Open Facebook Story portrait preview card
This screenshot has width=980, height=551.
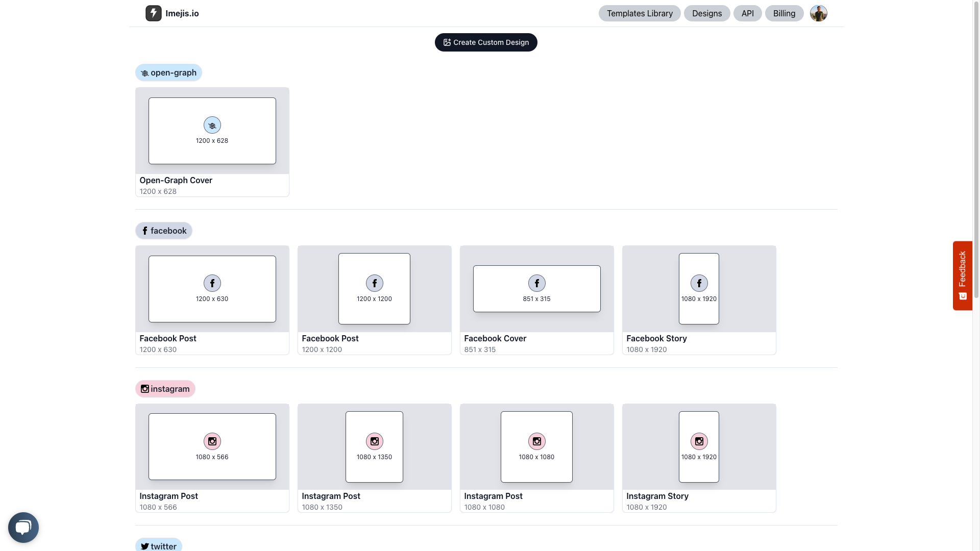point(699,289)
